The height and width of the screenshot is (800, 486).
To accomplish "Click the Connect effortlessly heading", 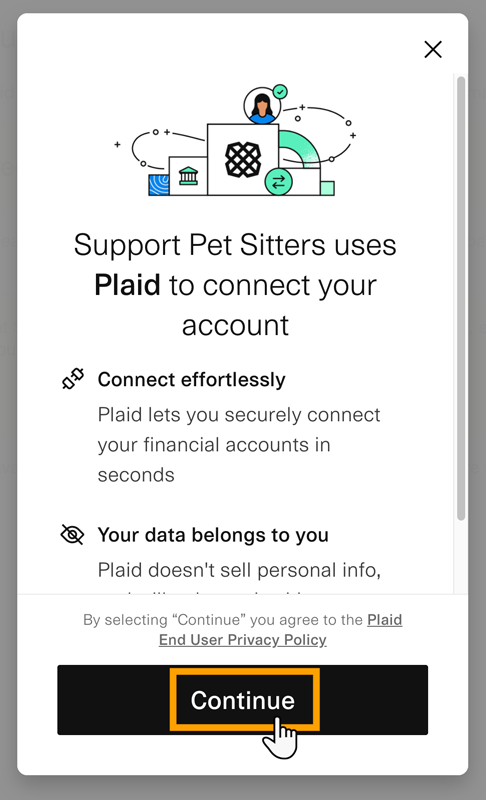I will tap(191, 380).
